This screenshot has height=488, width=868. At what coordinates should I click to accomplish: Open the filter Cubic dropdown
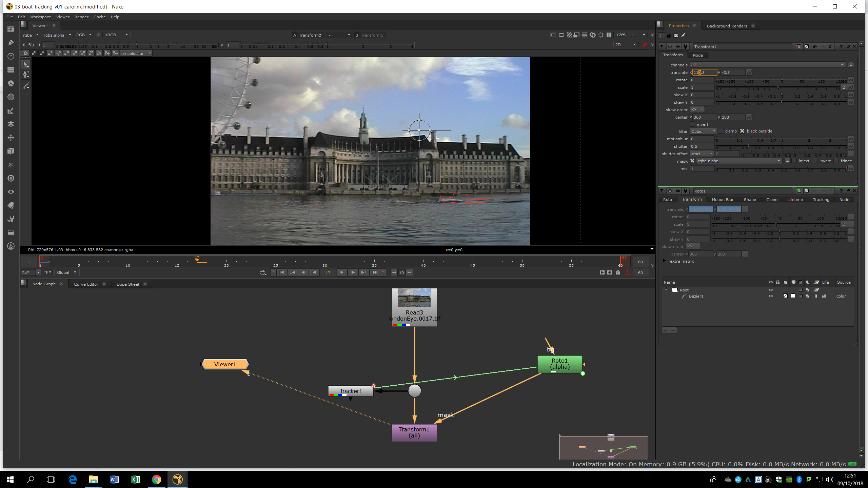tap(703, 131)
